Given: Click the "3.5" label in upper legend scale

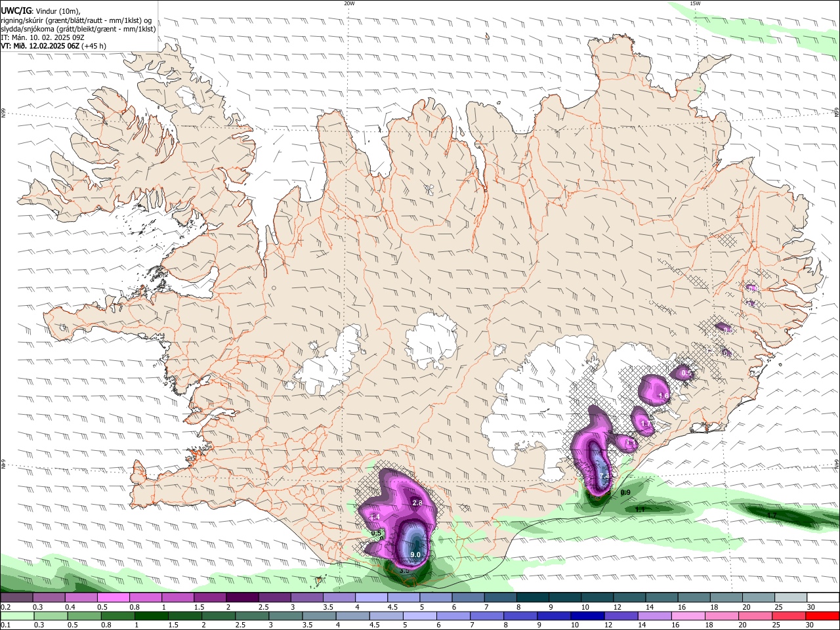Looking at the screenshot, I should 328,607.
